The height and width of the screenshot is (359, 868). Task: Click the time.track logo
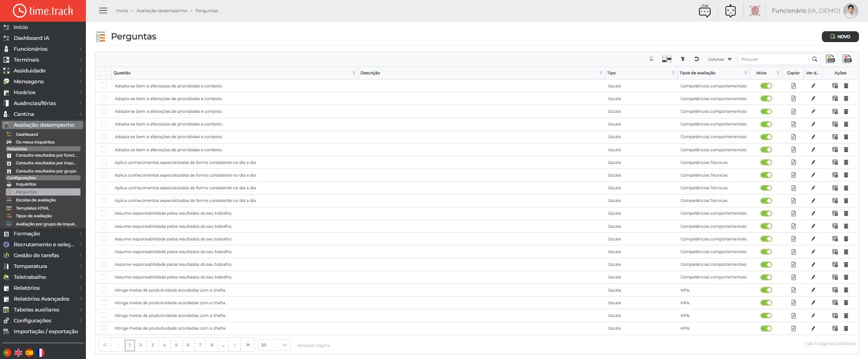(43, 11)
